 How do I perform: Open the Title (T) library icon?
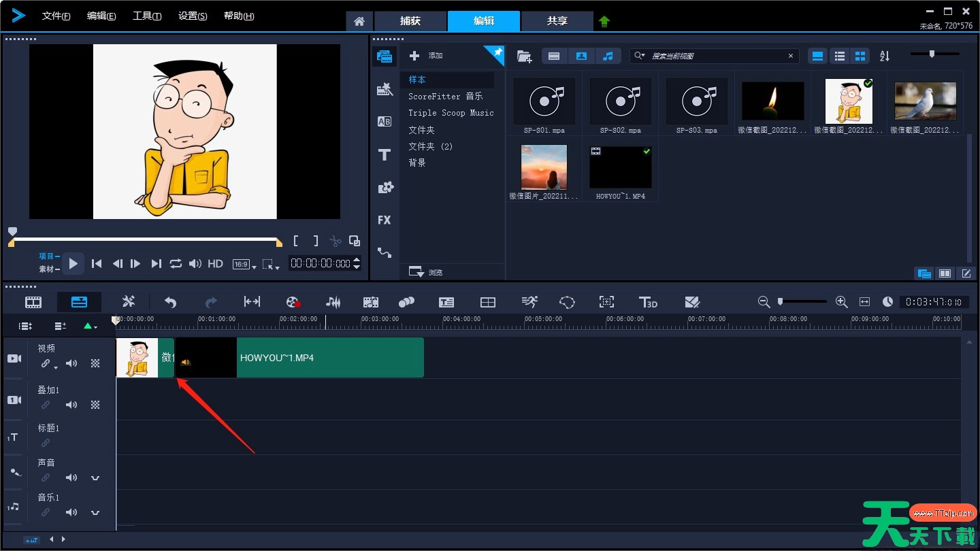385,155
